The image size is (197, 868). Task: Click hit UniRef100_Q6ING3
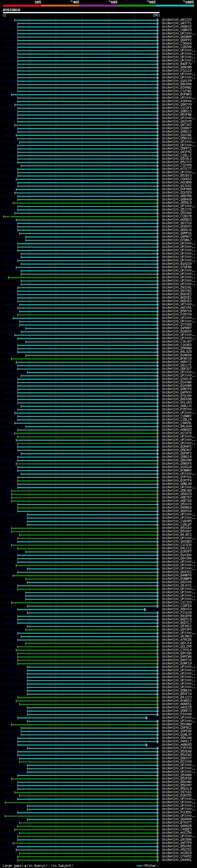tap(176, 636)
